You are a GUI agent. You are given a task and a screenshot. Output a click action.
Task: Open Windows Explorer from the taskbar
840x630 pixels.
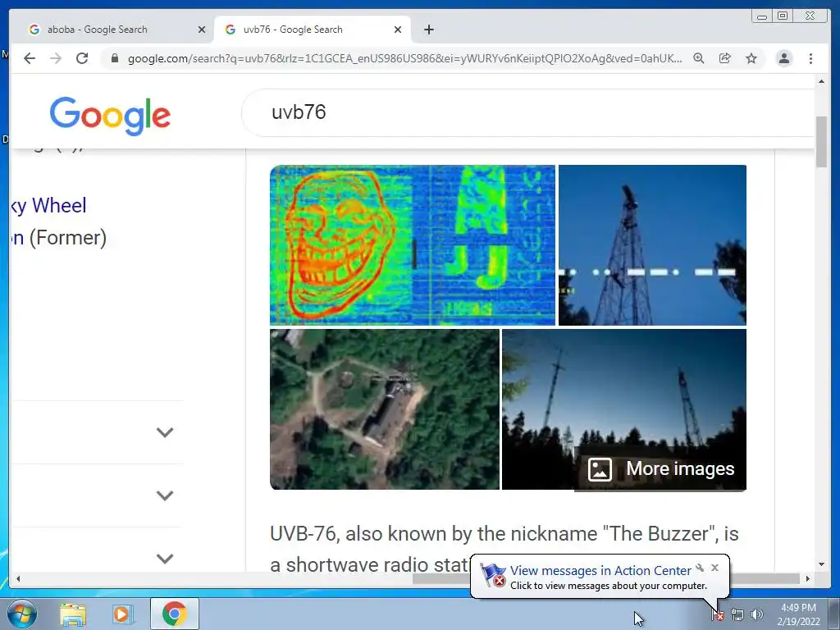[x=73, y=614]
